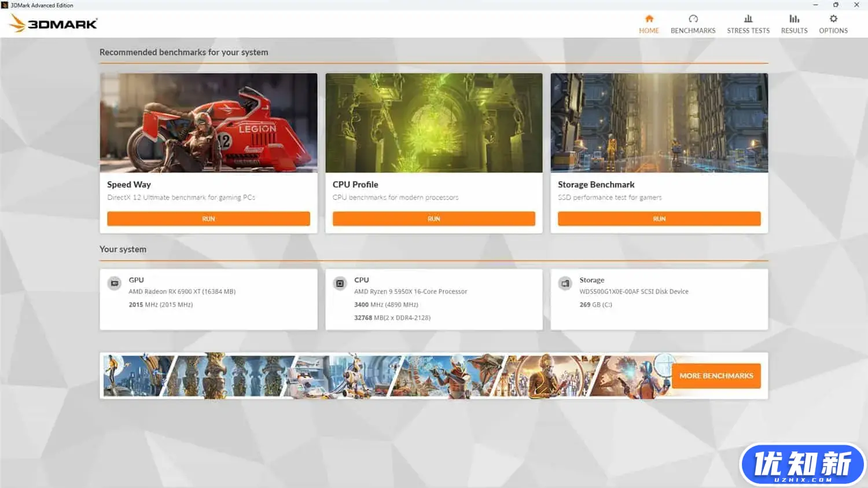Click the Storage info icon under Your system

click(565, 283)
